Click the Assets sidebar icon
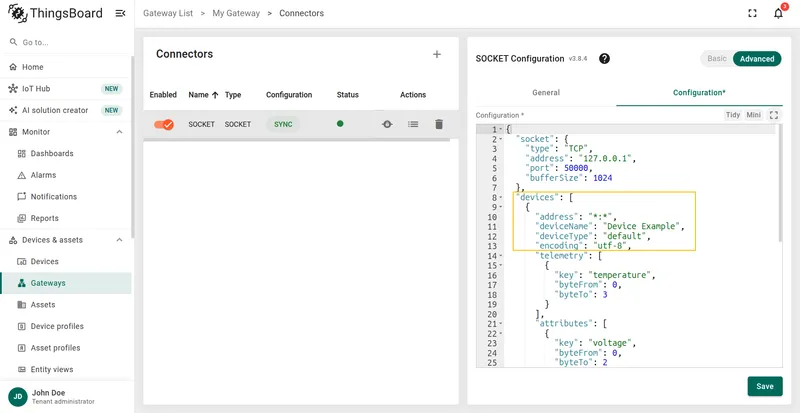This screenshot has width=800, height=413. click(x=21, y=305)
